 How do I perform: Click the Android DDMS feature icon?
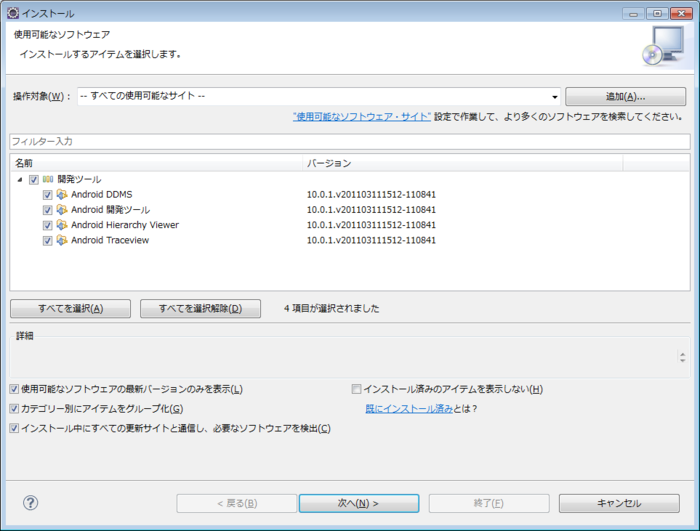click(62, 195)
